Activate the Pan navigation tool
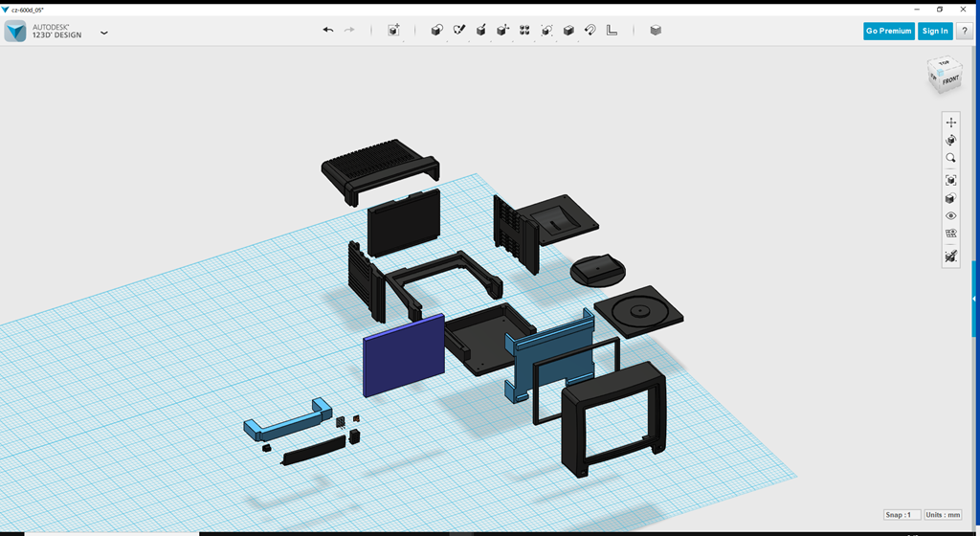The image size is (980, 536). [x=950, y=123]
